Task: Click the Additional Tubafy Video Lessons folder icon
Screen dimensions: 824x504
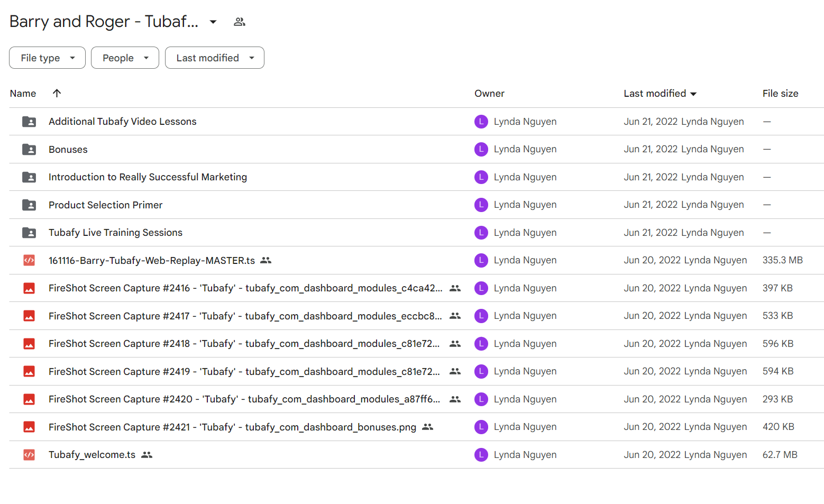Action: (x=29, y=122)
